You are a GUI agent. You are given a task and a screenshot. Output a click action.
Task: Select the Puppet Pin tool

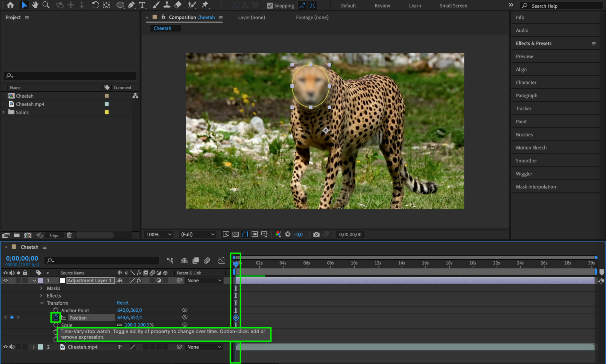pos(205,5)
